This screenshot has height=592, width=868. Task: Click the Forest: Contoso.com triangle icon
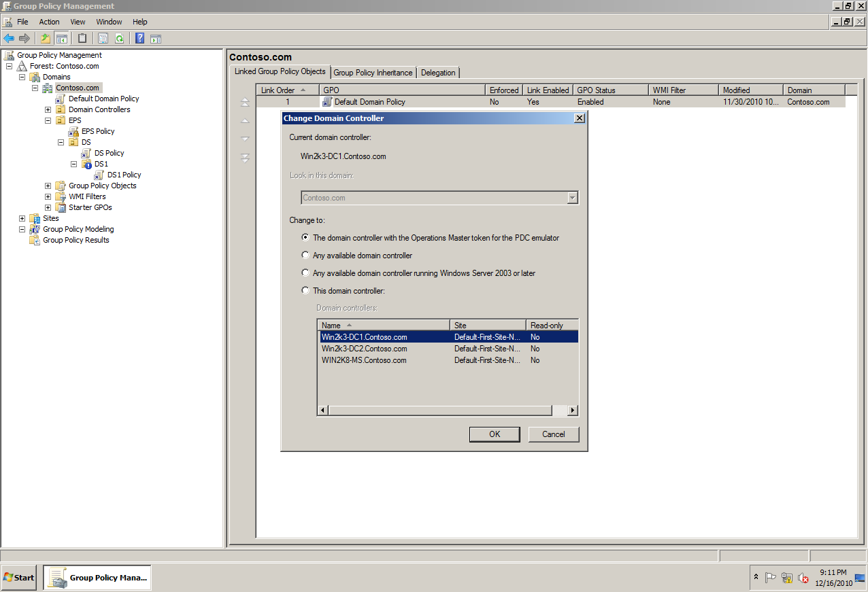click(22, 66)
